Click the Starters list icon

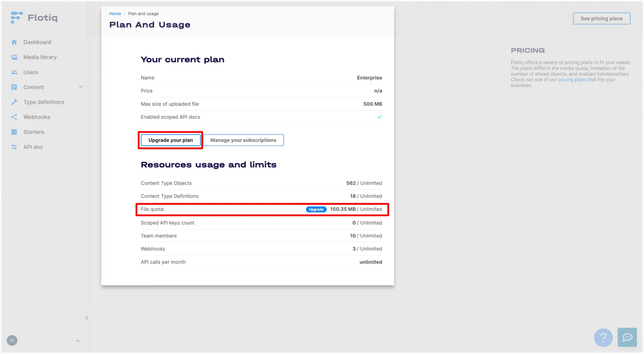[14, 132]
